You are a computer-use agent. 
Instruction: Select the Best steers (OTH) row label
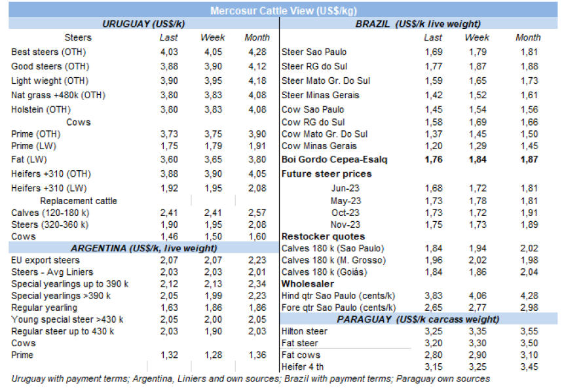48,52
